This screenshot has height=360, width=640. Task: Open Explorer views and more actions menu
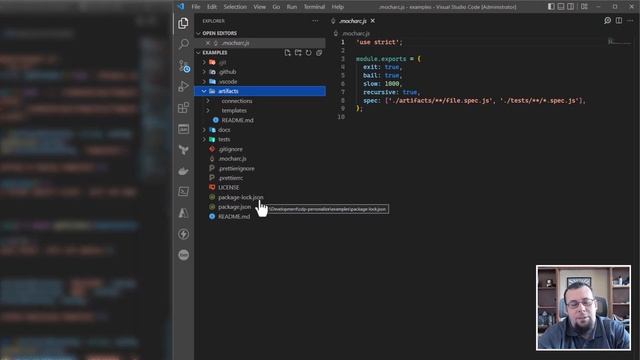[315, 21]
